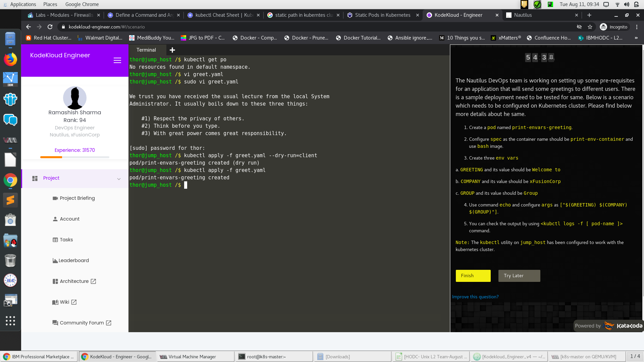The width and height of the screenshot is (644, 362).
Task: Open the hamburger menu in KodeKloud header
Action: pyautogui.click(x=117, y=60)
